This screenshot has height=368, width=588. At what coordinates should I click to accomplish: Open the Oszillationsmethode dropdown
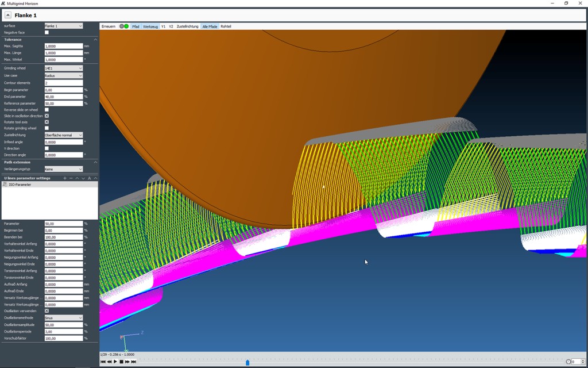tap(64, 318)
